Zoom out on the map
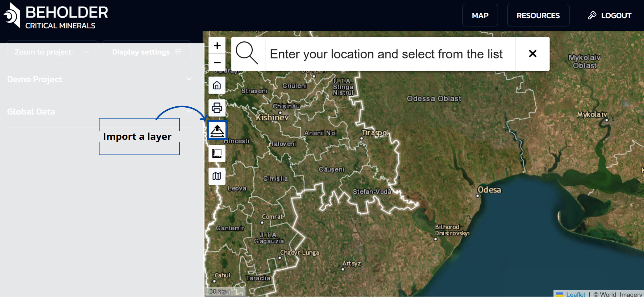Screen dimensions: 644x297 point(217,63)
